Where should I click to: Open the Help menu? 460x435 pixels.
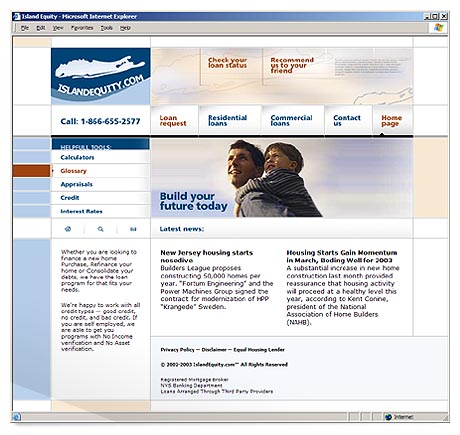(125, 28)
